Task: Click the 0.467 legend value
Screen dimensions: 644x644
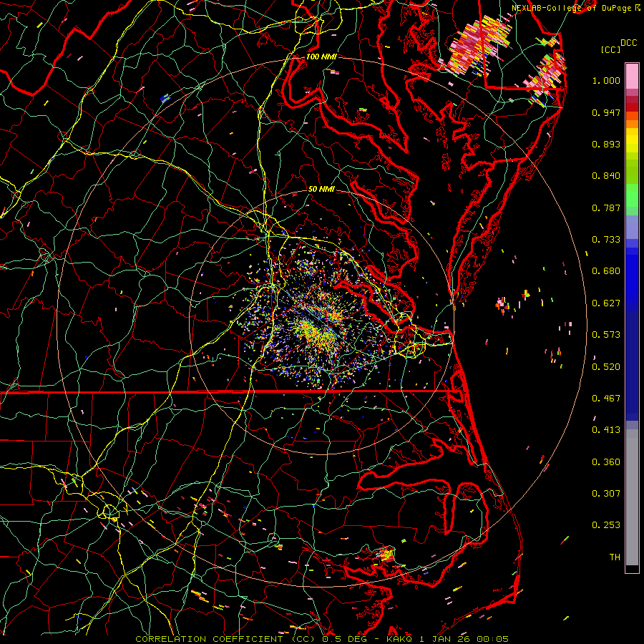Action: pos(606,399)
